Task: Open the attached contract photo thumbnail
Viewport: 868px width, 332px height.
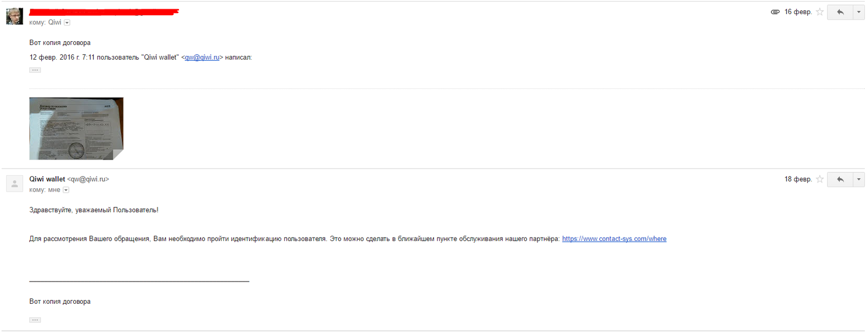Action: pyautogui.click(x=76, y=129)
